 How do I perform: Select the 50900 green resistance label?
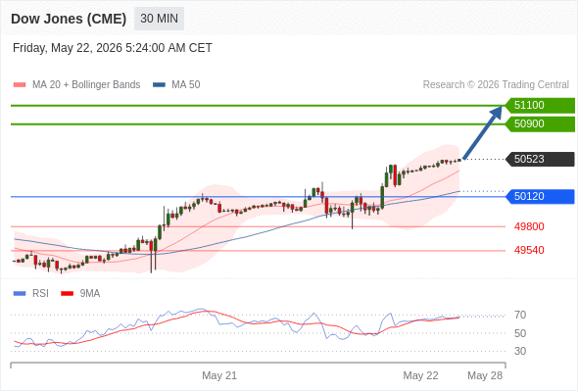[540, 123]
